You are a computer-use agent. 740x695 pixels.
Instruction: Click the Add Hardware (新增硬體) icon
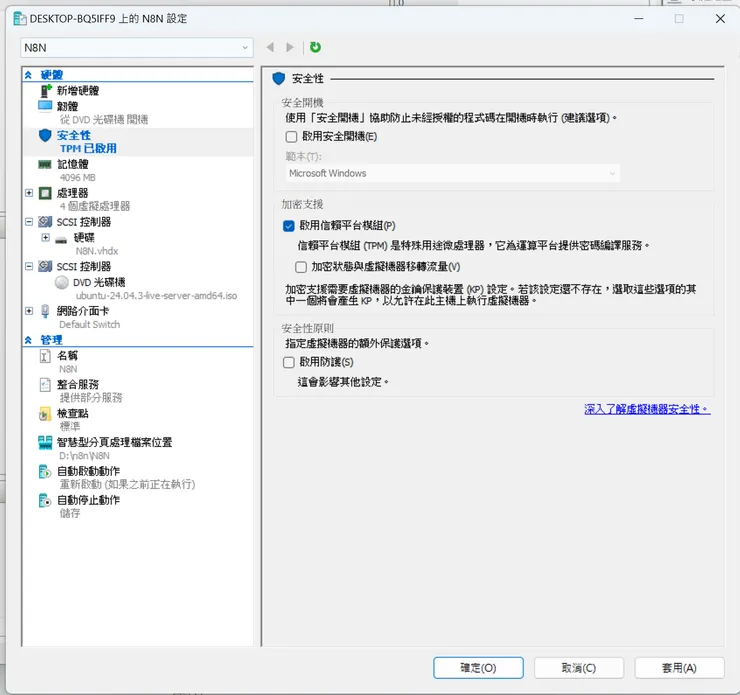(x=45, y=90)
